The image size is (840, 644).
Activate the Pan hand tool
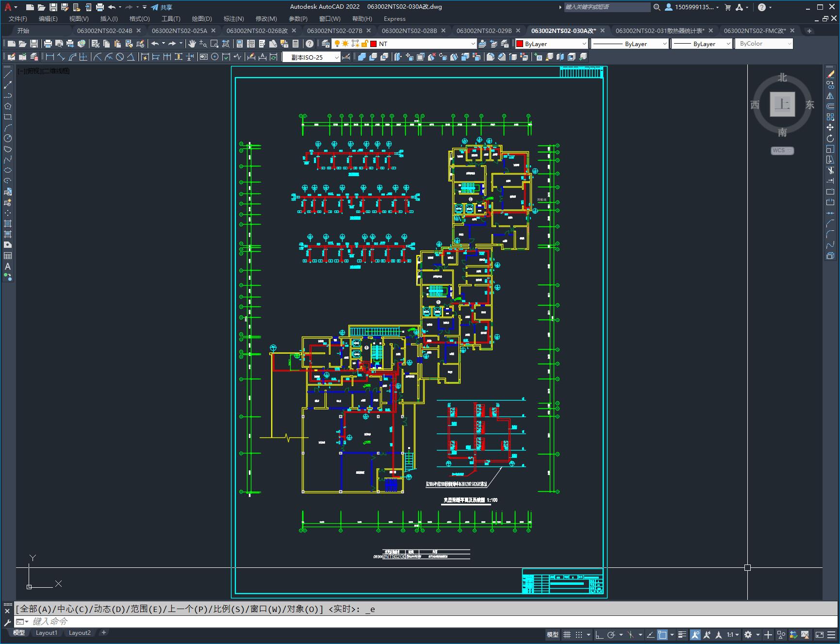192,44
